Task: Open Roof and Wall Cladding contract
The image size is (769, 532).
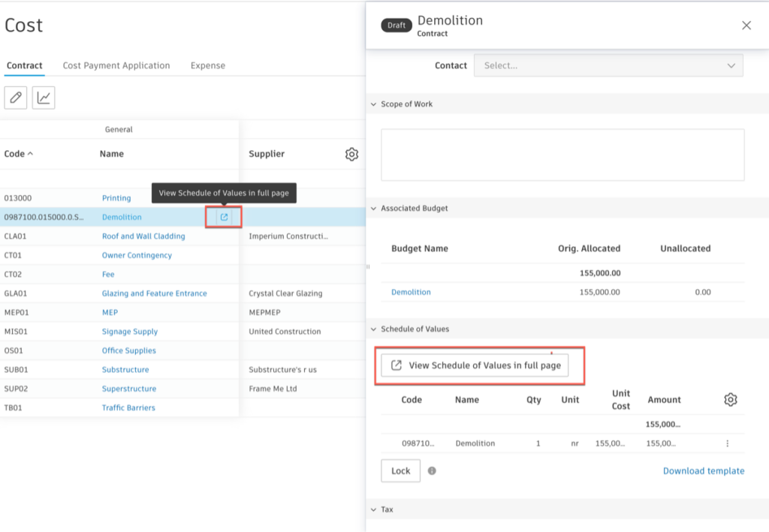Action: coord(143,236)
